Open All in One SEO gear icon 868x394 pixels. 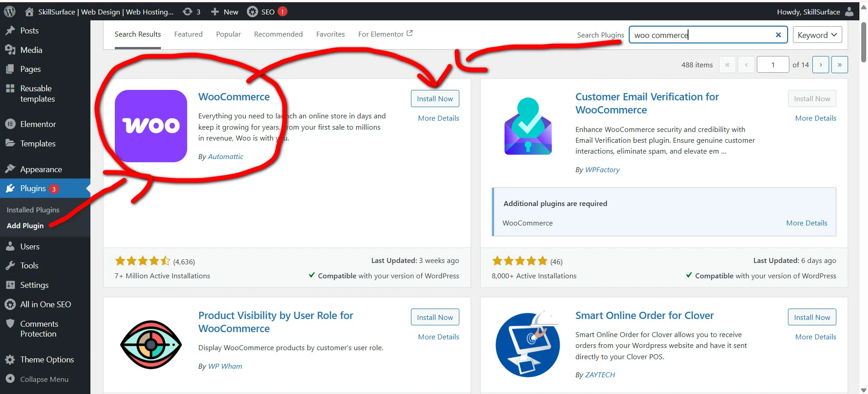10,305
